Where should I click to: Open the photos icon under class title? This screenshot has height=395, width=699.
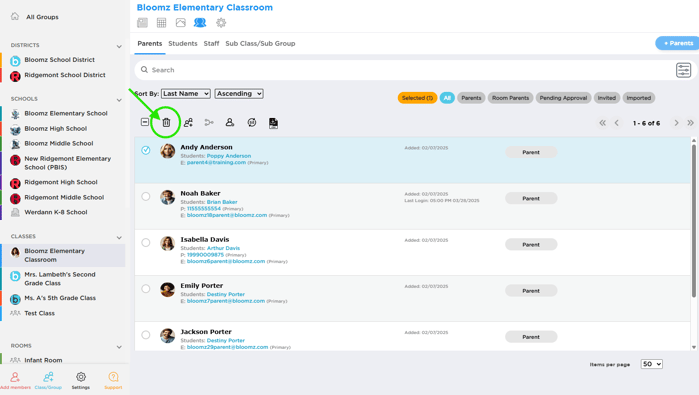(x=181, y=23)
